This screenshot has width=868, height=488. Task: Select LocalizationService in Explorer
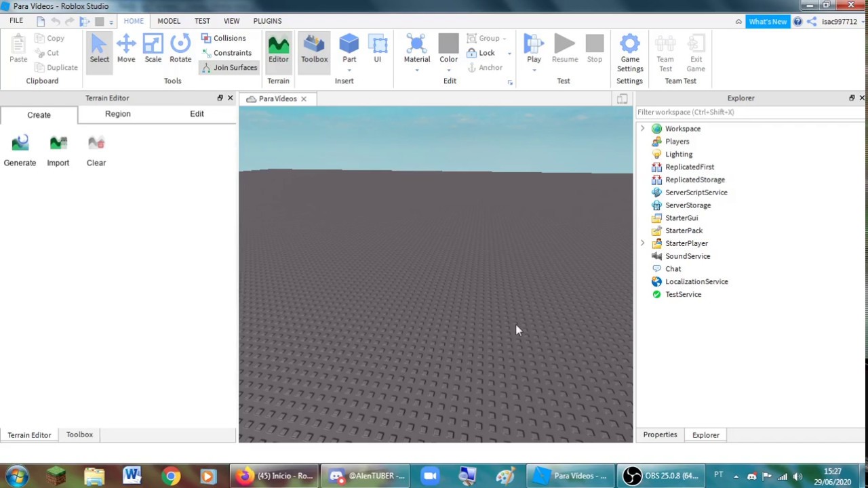pos(696,282)
